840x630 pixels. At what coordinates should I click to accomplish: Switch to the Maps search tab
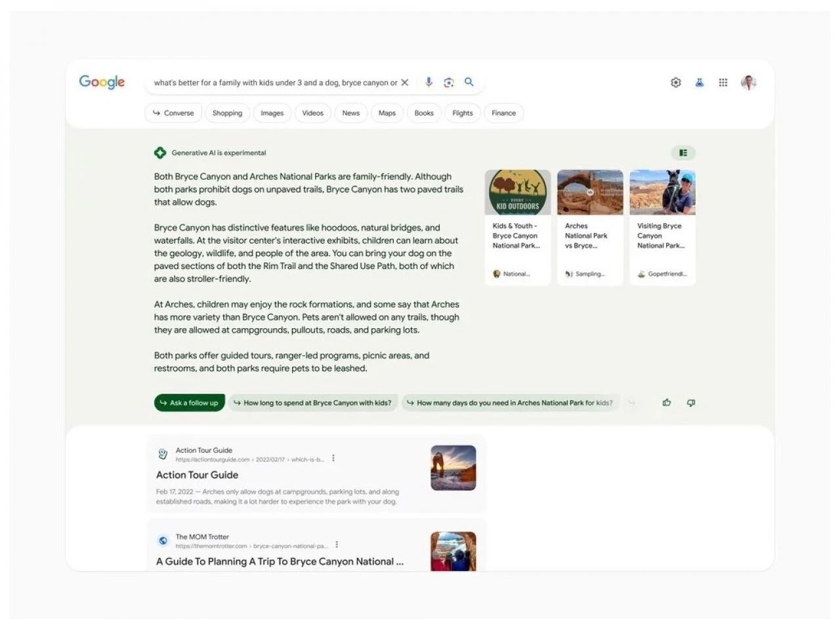point(387,113)
